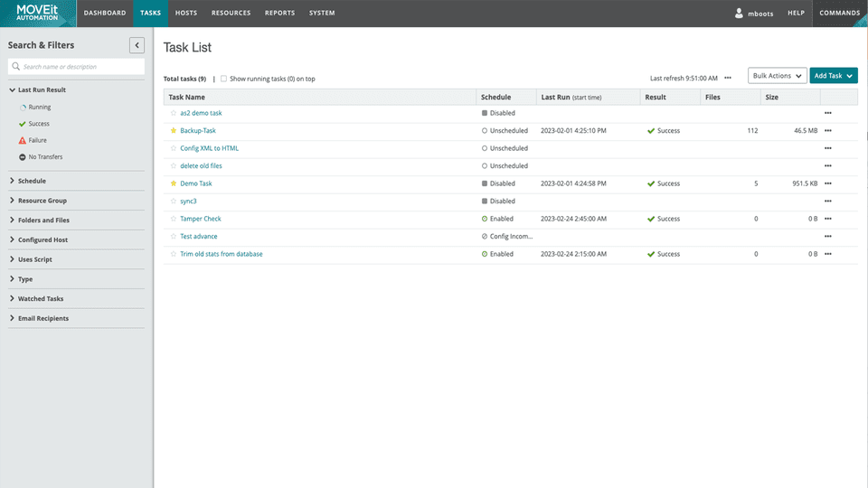Screen dimensions: 868x488
Task: Unstar the Demo Task favorite star
Action: [x=174, y=183]
